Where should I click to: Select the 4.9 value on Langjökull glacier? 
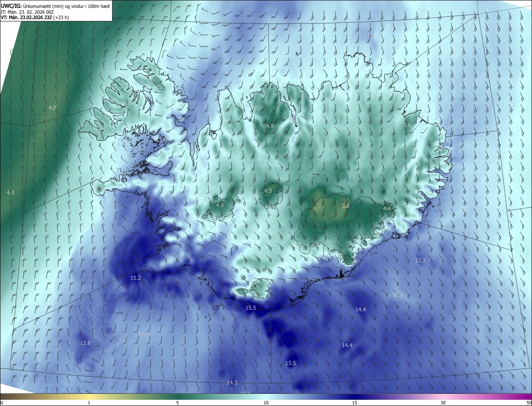pyautogui.click(x=220, y=205)
